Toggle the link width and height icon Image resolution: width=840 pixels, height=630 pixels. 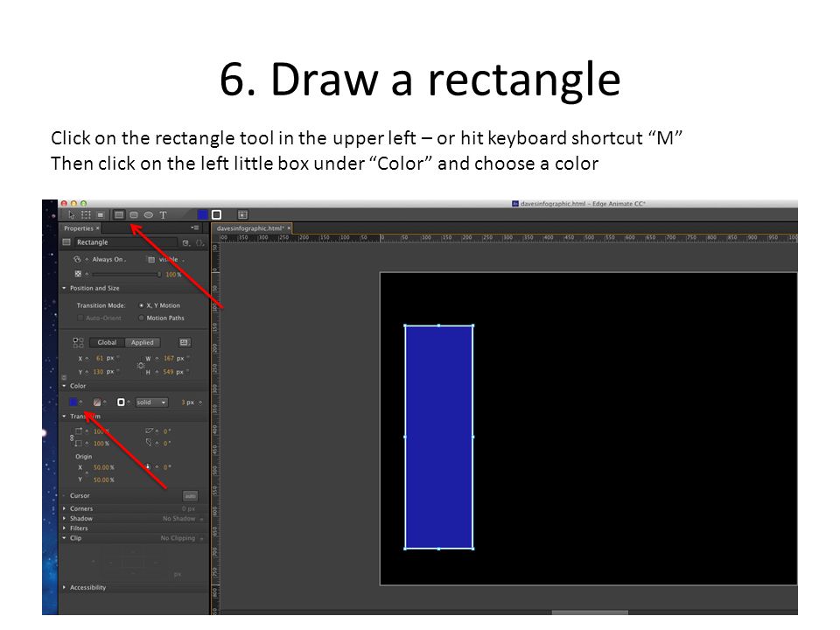tap(140, 366)
